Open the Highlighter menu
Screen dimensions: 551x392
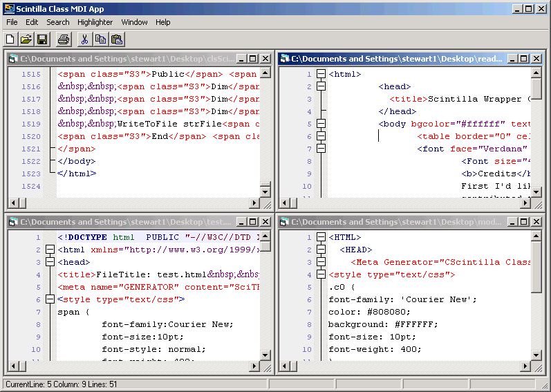click(95, 22)
